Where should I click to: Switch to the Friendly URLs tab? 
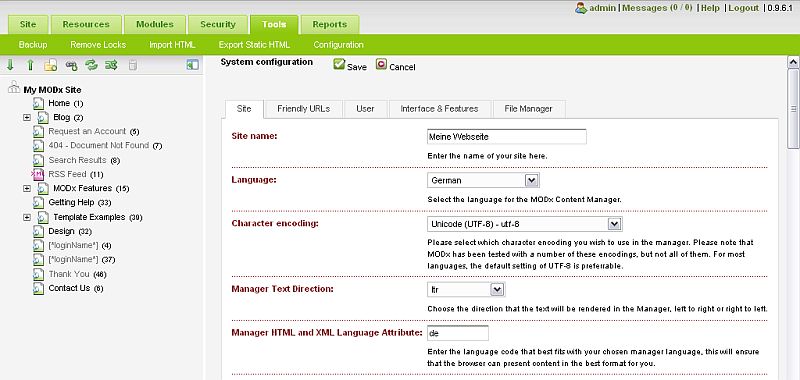tap(304, 109)
